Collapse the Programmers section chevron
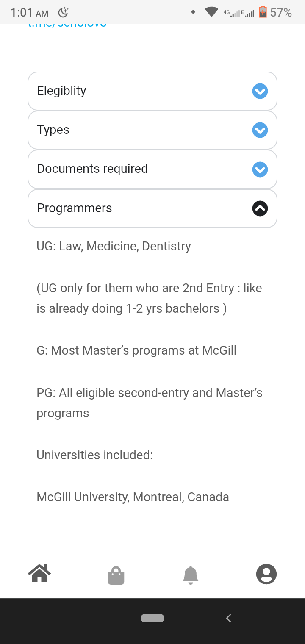305x644 pixels. coord(260,208)
